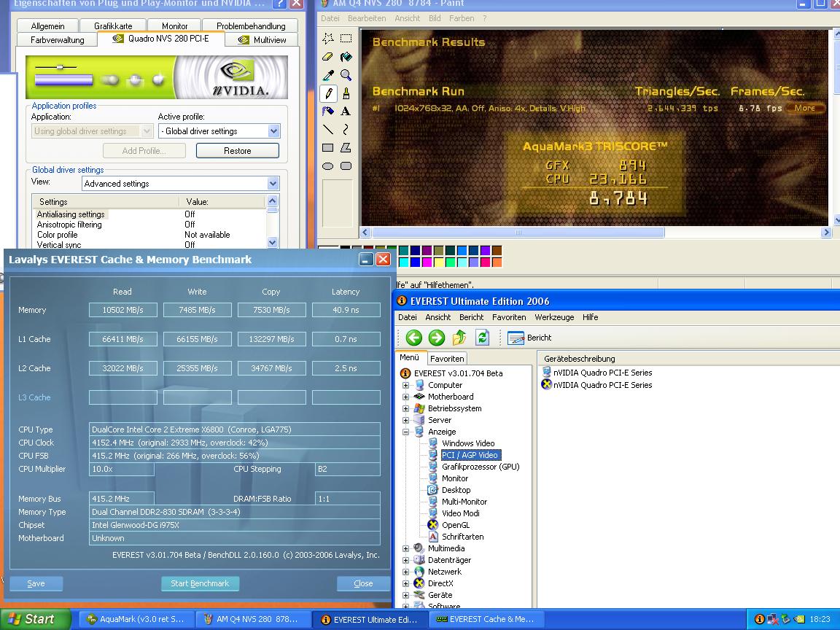The height and width of the screenshot is (630, 840).
Task: Click the Refresh icon in EVEREST toolbar
Action: [482, 338]
